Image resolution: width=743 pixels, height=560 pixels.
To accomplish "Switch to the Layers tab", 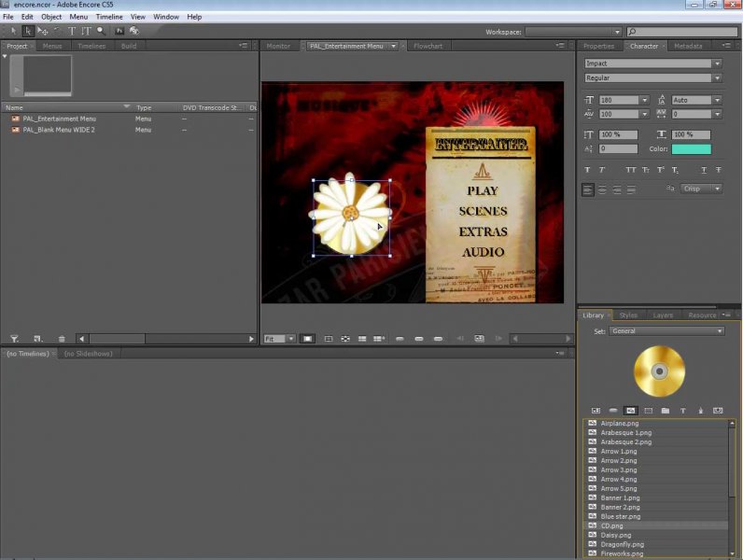I will click(x=663, y=315).
